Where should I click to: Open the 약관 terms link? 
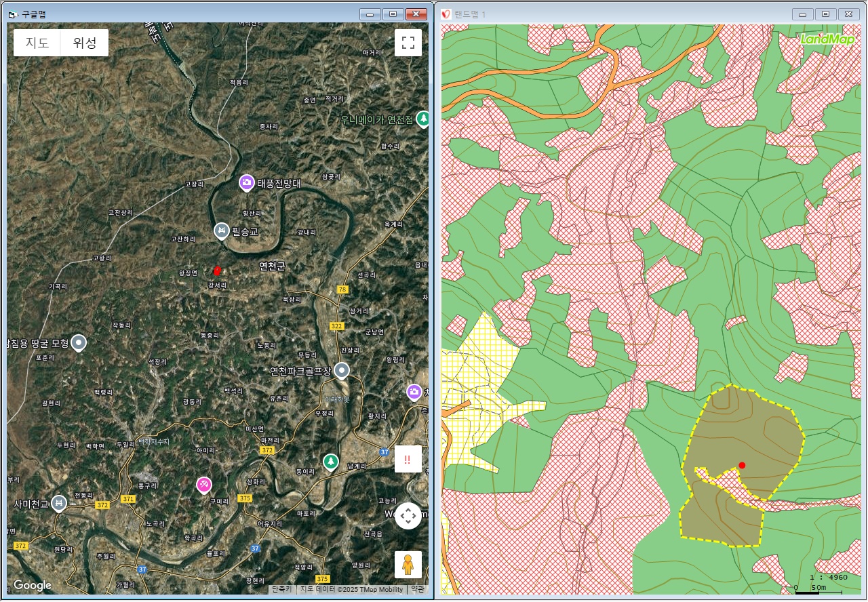click(418, 589)
